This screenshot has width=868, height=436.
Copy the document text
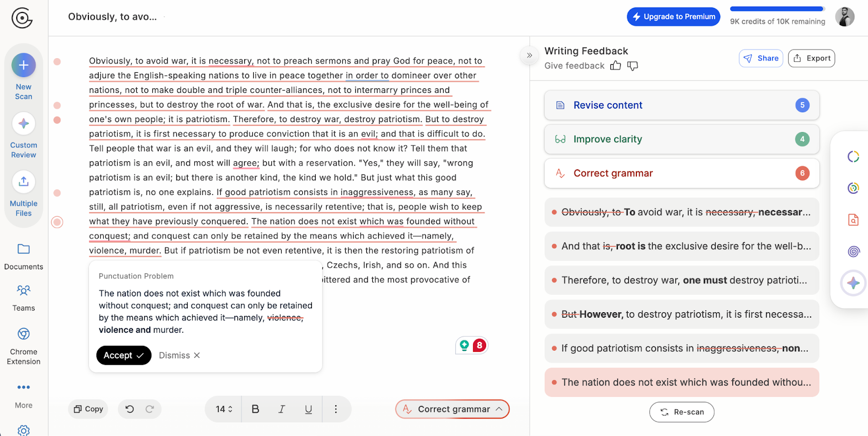[88, 409]
